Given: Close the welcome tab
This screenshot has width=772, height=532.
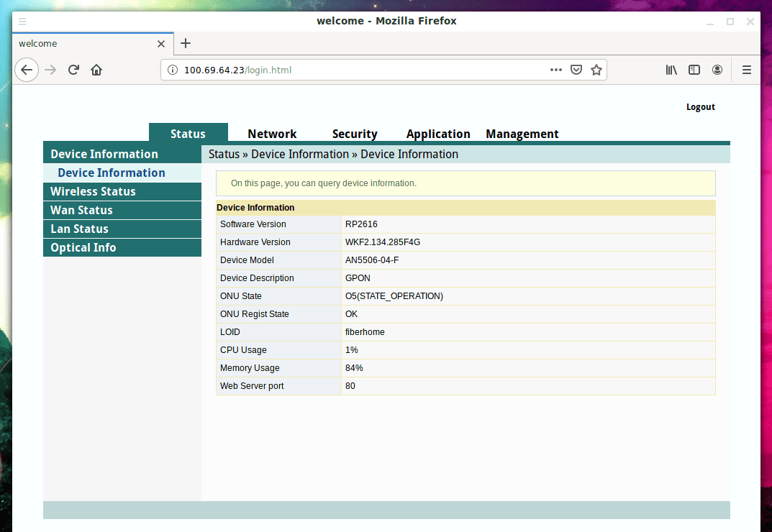Looking at the screenshot, I should [161, 44].
